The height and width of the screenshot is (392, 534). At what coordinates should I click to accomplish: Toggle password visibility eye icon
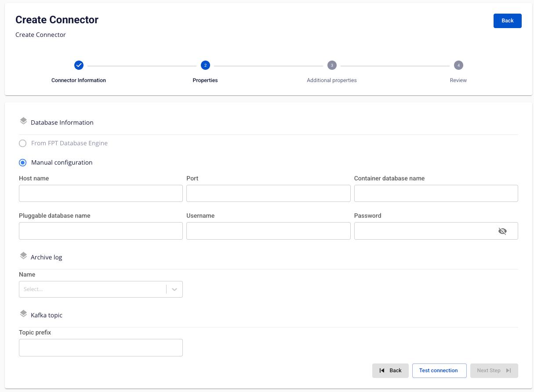point(502,231)
